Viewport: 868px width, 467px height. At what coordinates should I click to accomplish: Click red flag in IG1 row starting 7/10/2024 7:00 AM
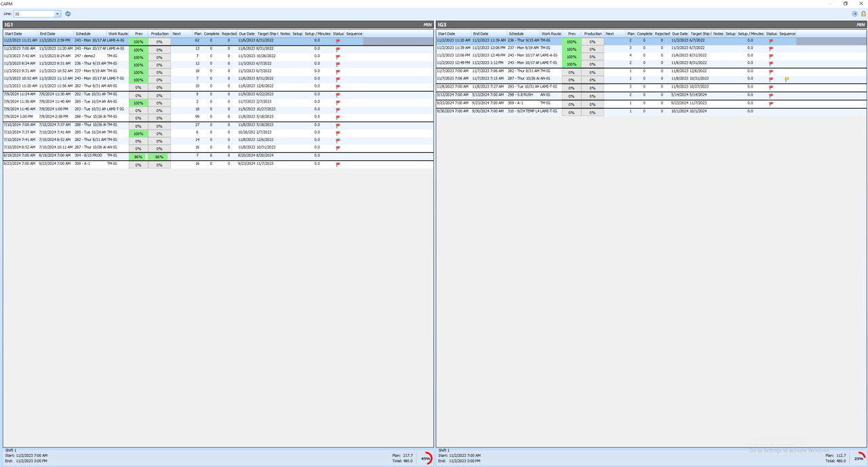pos(338,126)
